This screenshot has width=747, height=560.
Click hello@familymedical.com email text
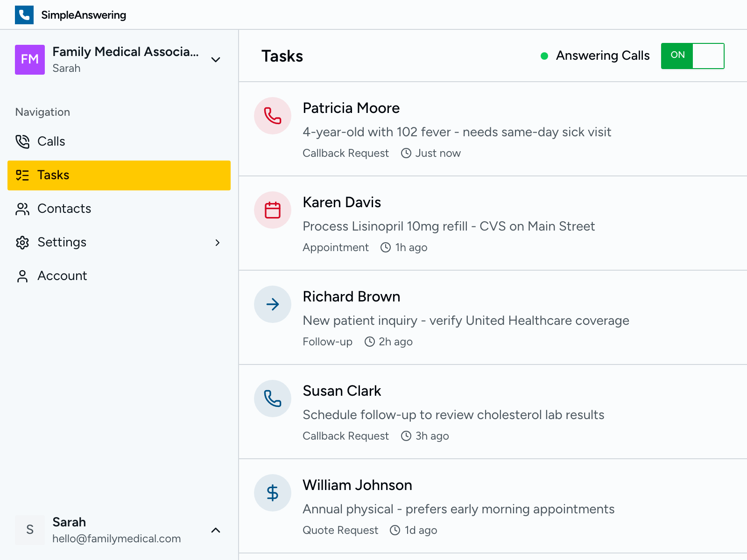coord(117,539)
